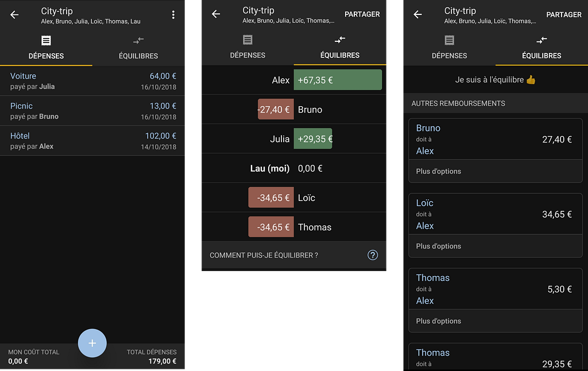
Task: Switch to ÉQUILIBRES tab label on left screen
Action: (138, 56)
